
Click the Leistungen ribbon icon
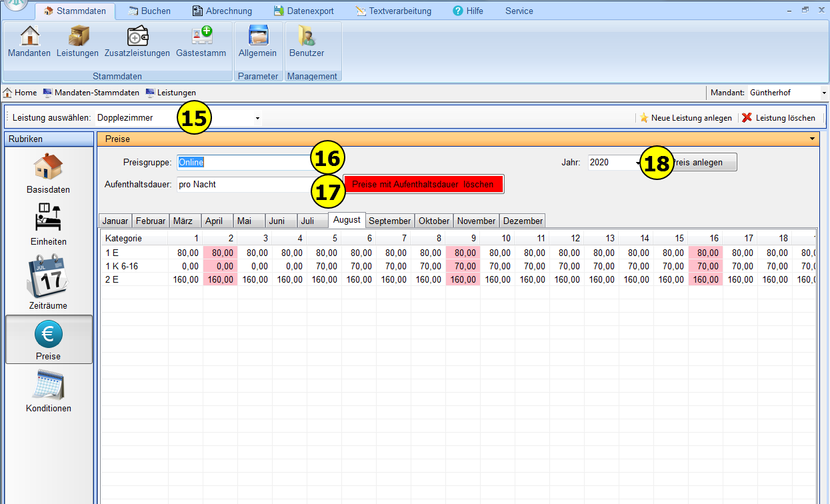pyautogui.click(x=77, y=41)
